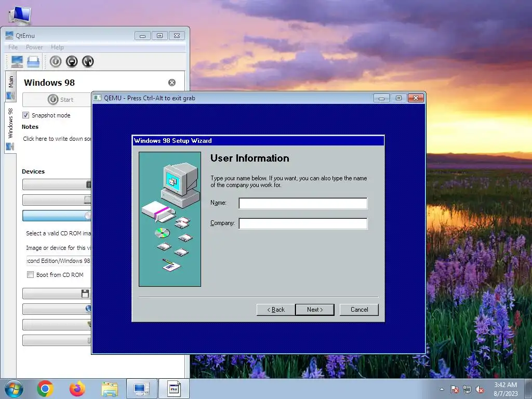Click the gray power-on icon in QtEmu toolbar

(56, 61)
